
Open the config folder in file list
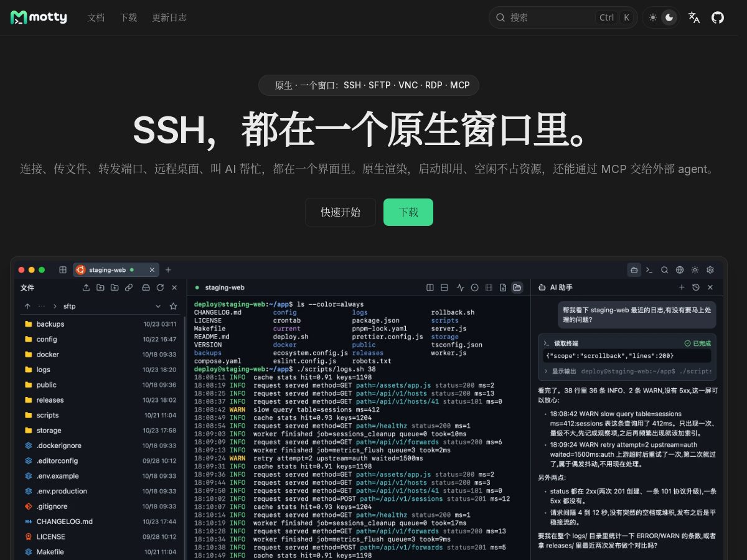[100, 339]
